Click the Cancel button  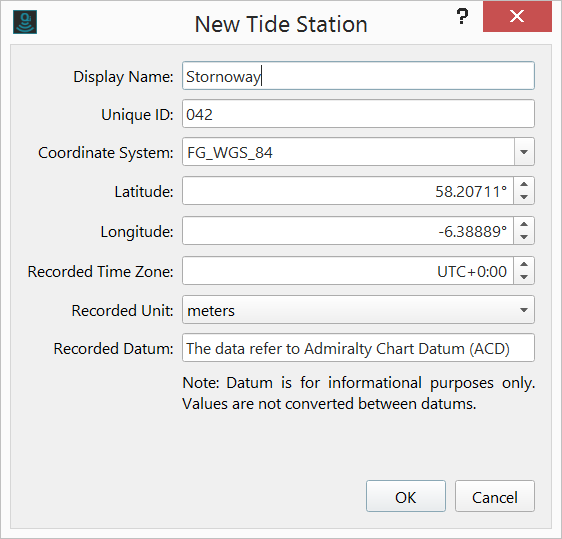point(495,496)
